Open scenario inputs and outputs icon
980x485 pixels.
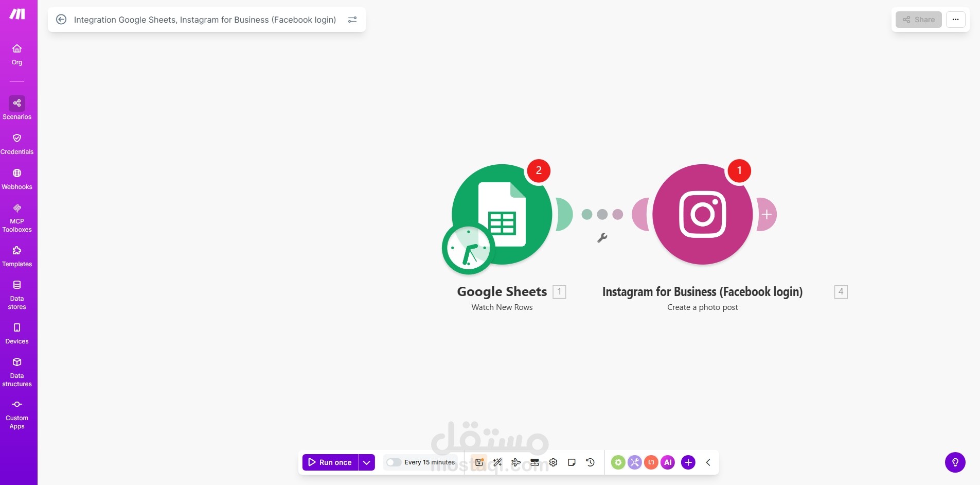tap(534, 462)
